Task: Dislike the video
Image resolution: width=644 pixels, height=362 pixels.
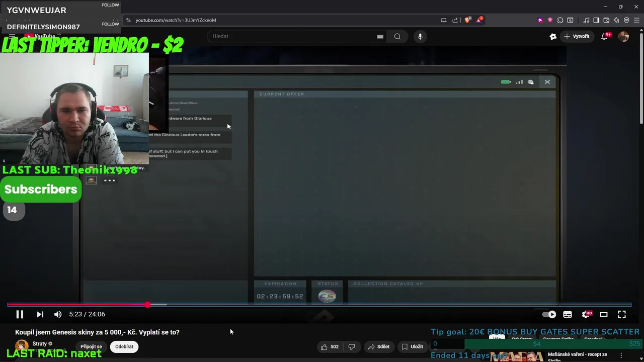Action: (x=352, y=346)
